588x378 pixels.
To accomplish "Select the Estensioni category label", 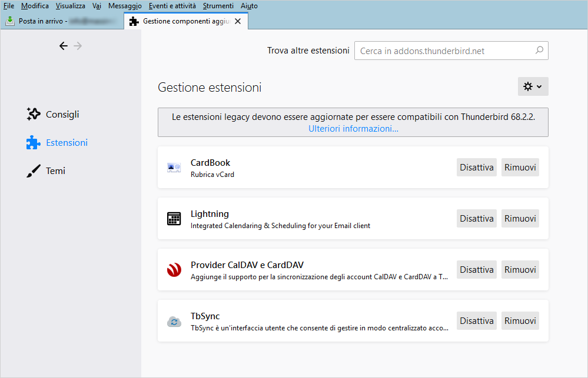I will pos(67,142).
